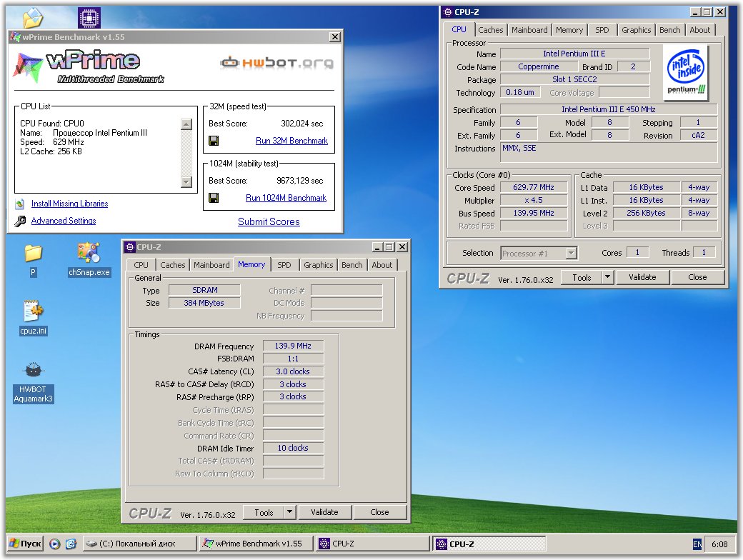Click the taskbar clock showing 6:08
The height and width of the screenshot is (560, 743).
coord(719,544)
